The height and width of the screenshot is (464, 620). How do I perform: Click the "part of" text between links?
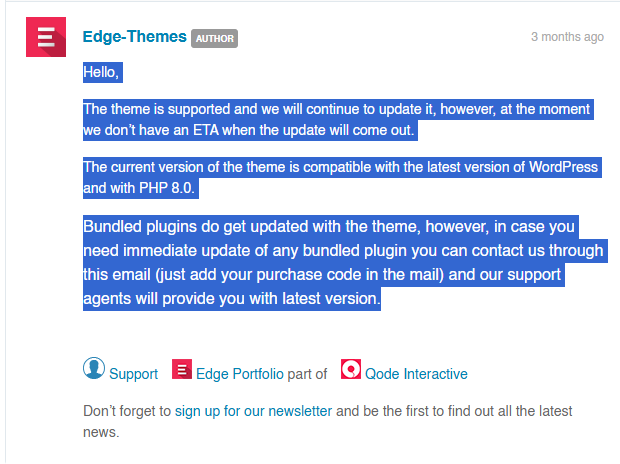307,374
